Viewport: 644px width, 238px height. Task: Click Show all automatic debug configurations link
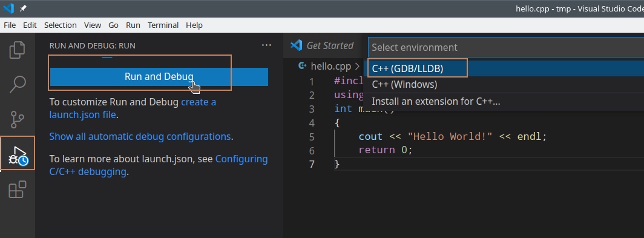pos(140,136)
